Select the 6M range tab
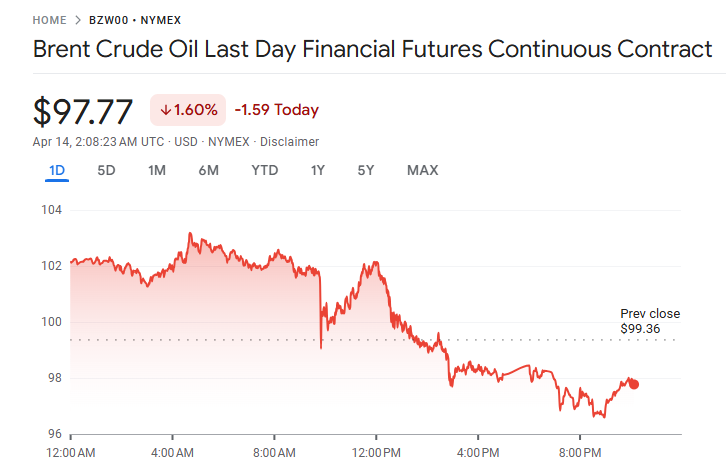Viewport: 726px width, 472px height. (208, 170)
